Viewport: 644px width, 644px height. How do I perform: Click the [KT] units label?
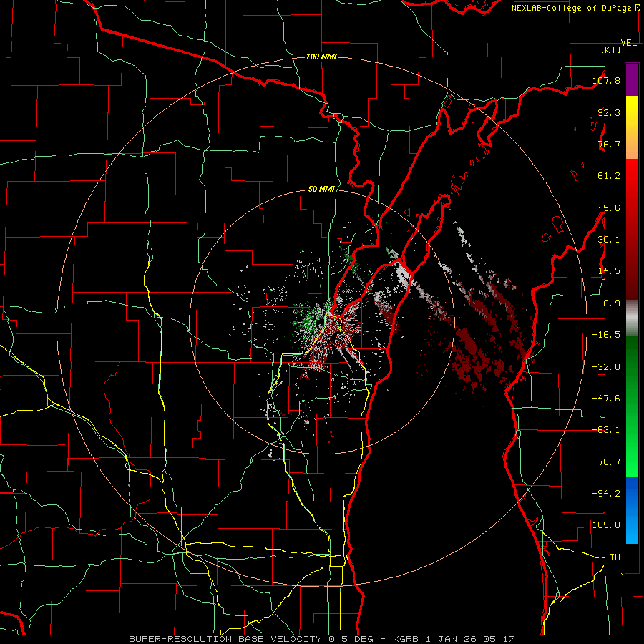coord(611,49)
